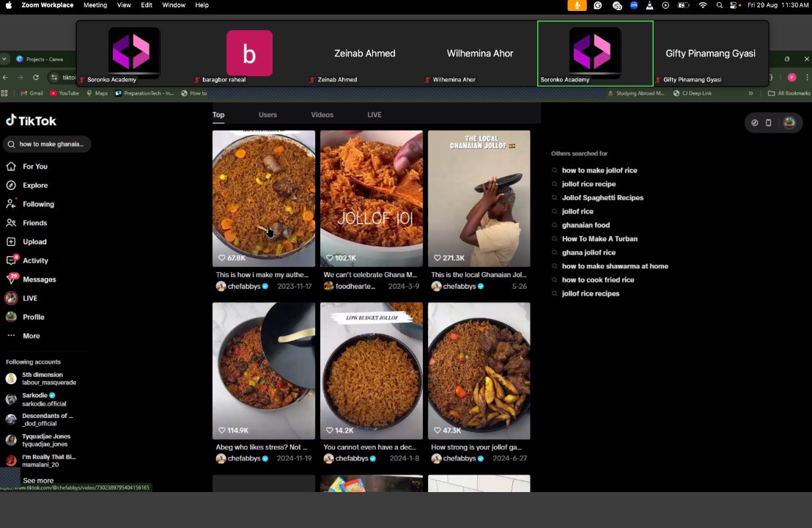This screenshot has height=528, width=812.
Task: Click the Wi-Fi status icon
Action: pos(703,5)
